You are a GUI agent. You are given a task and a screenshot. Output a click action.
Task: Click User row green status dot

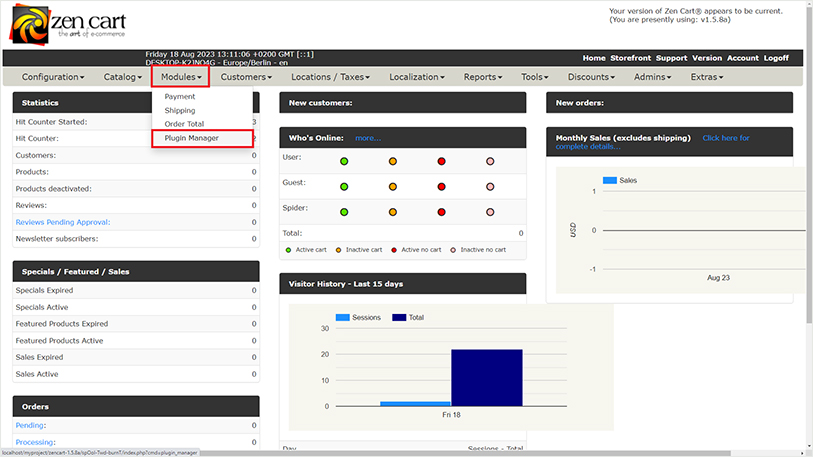tap(344, 161)
